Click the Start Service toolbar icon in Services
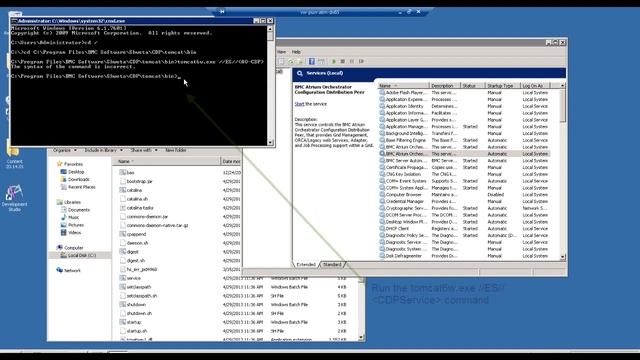This screenshot has width=640, height=360. pyautogui.click(x=333, y=62)
